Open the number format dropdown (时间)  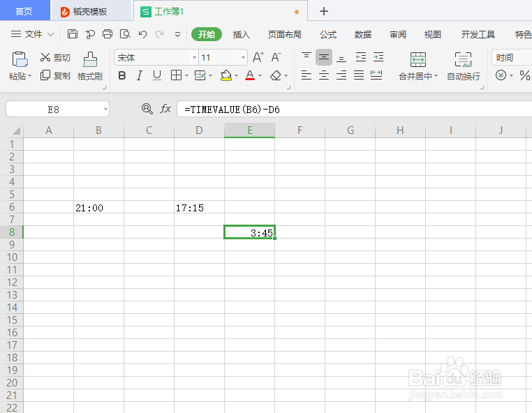pos(512,58)
